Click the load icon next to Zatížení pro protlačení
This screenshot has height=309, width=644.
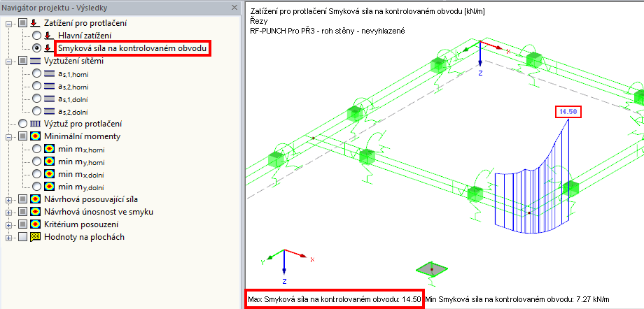pos(35,23)
